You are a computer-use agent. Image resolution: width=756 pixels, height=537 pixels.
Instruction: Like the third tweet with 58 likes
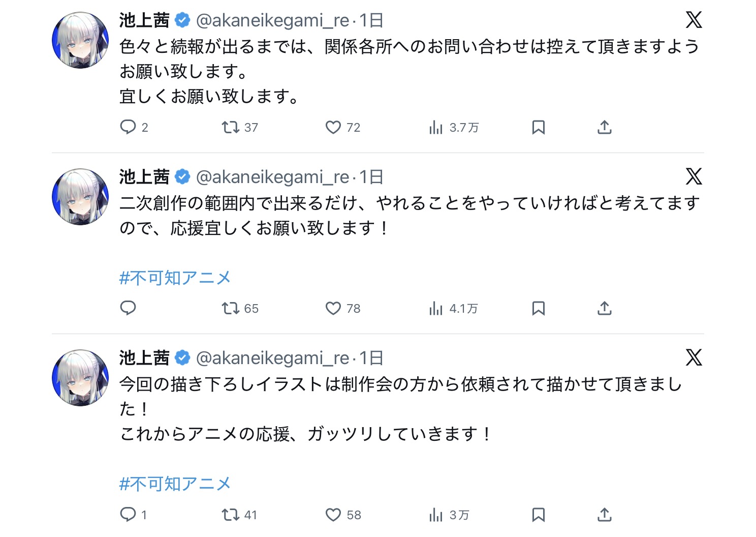click(333, 515)
